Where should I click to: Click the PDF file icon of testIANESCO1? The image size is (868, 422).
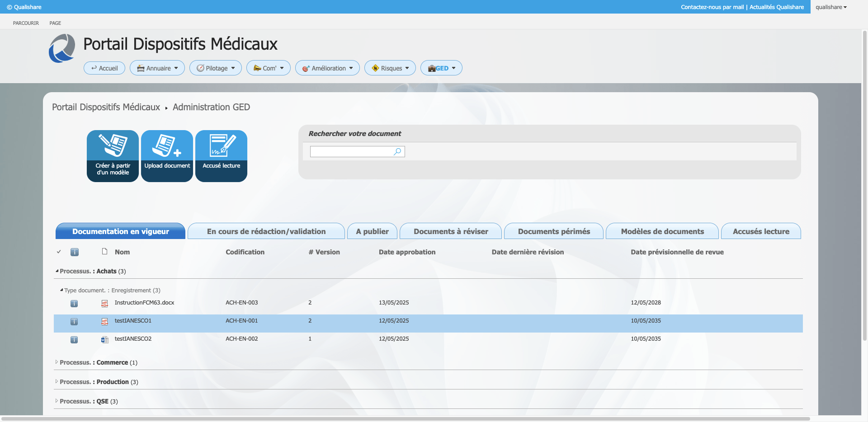coord(104,321)
